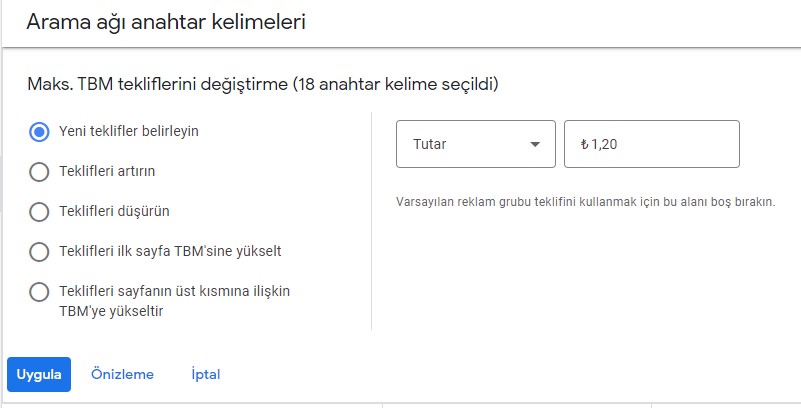Select the 'Teklifleri düşürün' radio option
This screenshot has height=408, width=801.
pos(39,212)
